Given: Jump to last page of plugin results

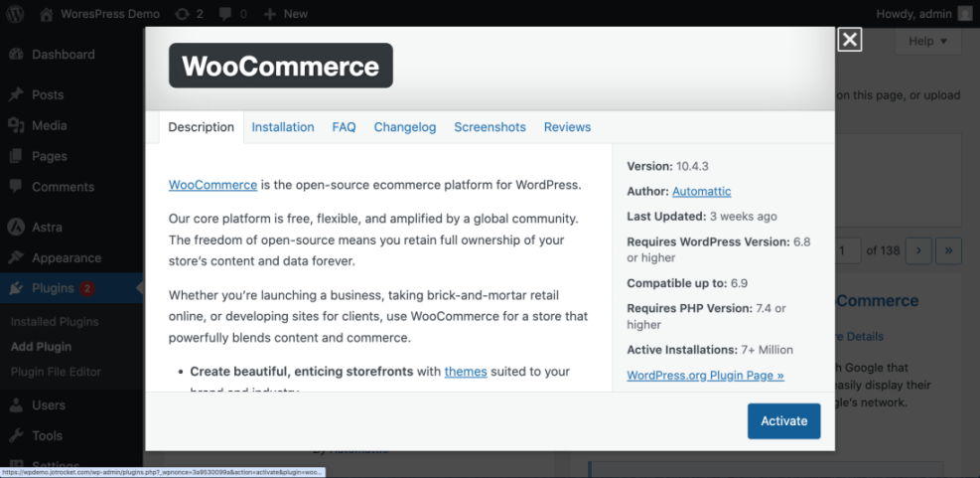Looking at the screenshot, I should pyautogui.click(x=949, y=250).
